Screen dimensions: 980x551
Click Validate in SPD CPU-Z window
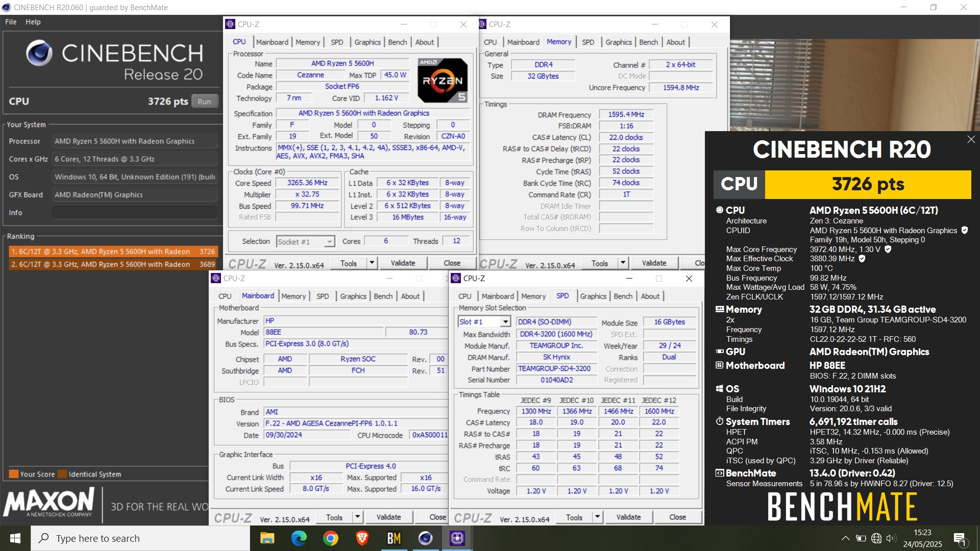[629, 517]
